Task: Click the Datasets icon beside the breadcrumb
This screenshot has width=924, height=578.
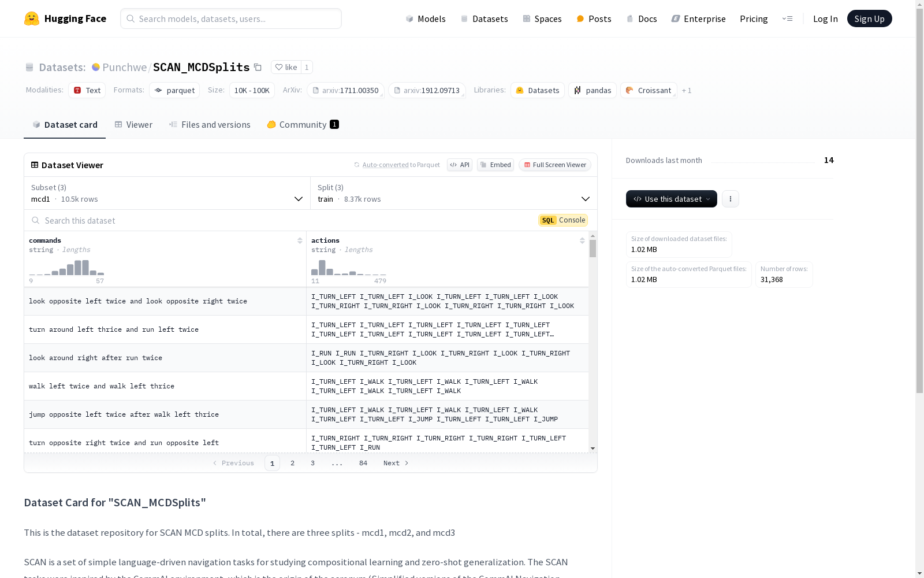Action: [x=29, y=68]
